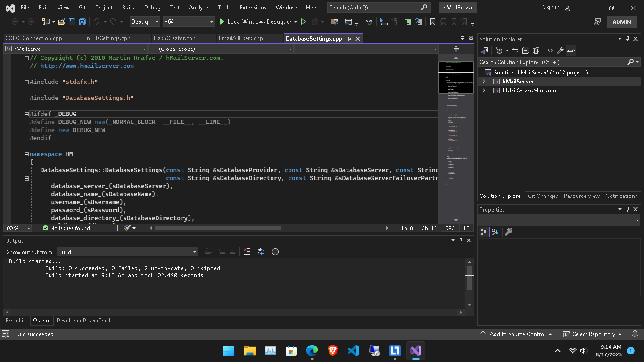
Task: Click Add to Source Control
Action: [516, 334]
